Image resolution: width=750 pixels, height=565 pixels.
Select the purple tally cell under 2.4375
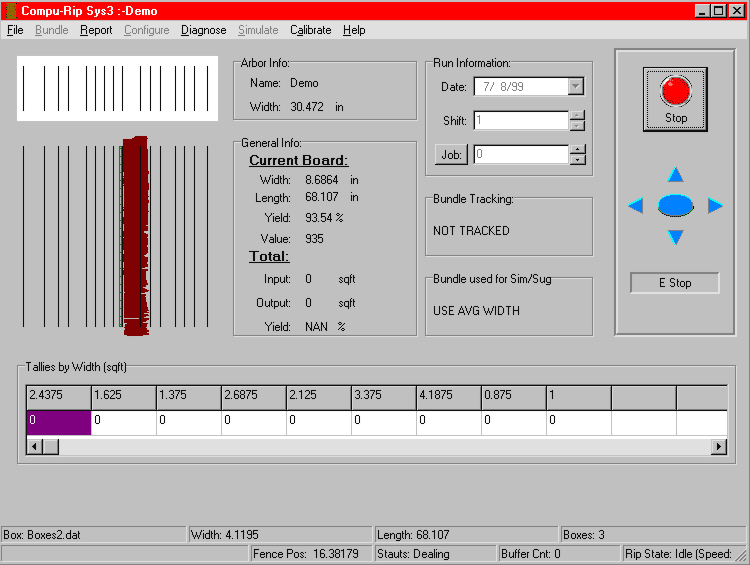click(58, 422)
